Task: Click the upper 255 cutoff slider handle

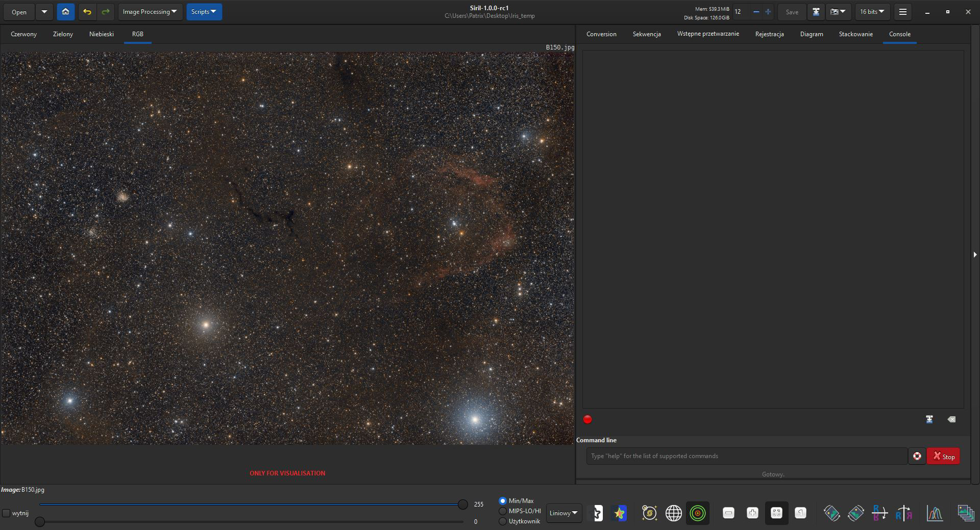Action: (x=462, y=504)
